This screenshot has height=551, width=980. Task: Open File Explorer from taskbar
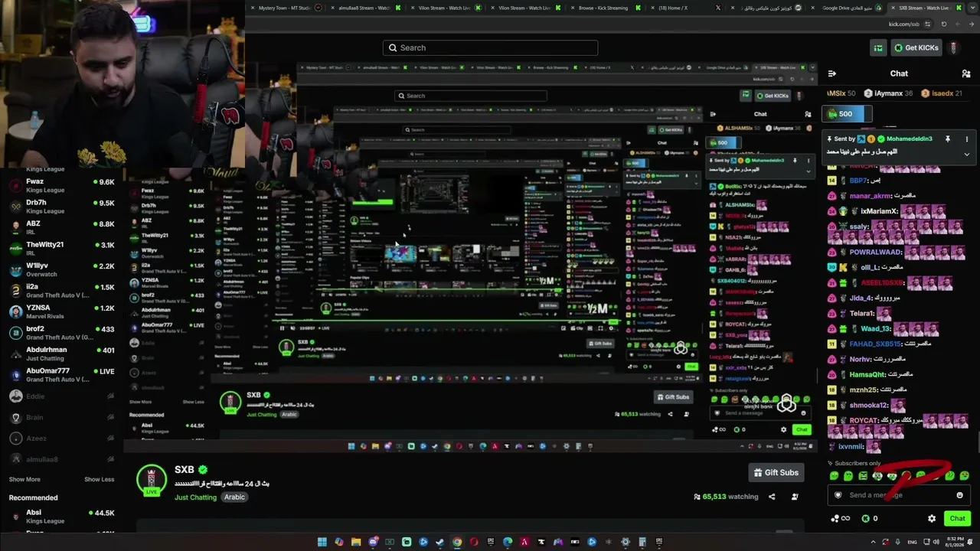click(x=356, y=543)
